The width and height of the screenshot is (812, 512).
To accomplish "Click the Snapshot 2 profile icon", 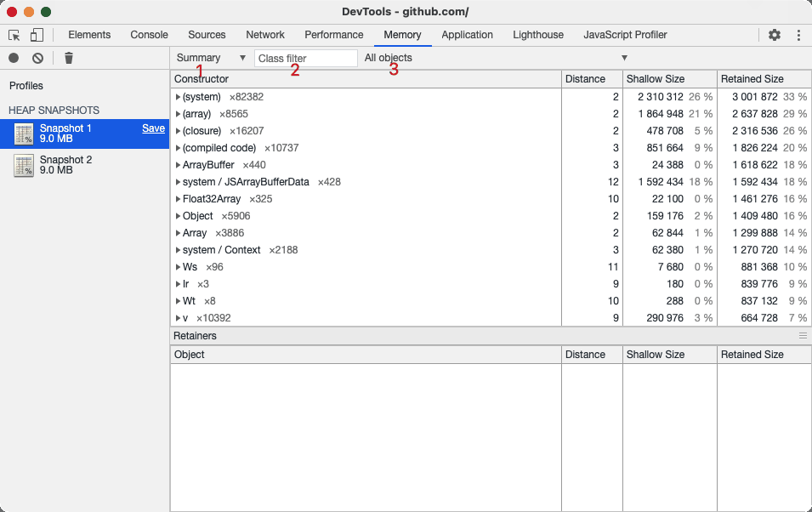I will pos(24,165).
